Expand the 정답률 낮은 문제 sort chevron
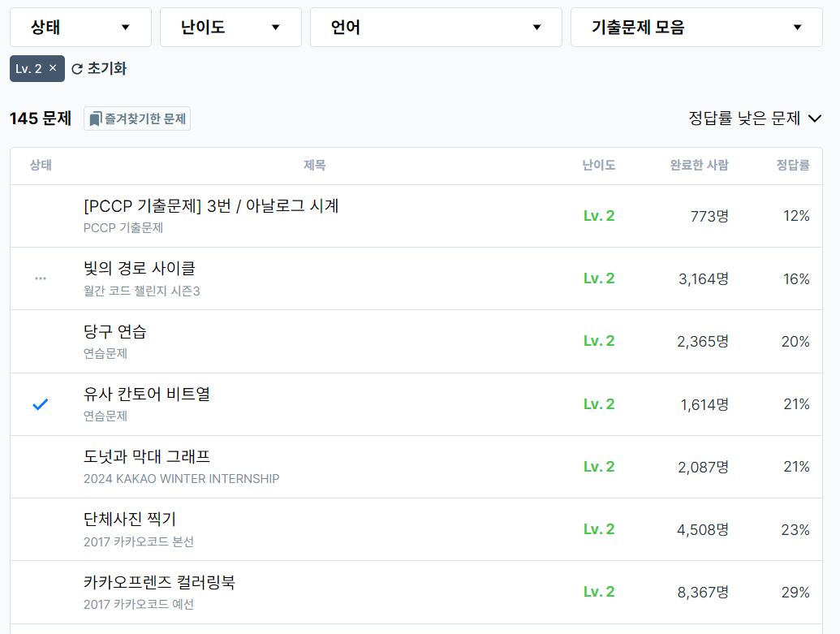Screen dimensions: 840x634 pos(814,119)
